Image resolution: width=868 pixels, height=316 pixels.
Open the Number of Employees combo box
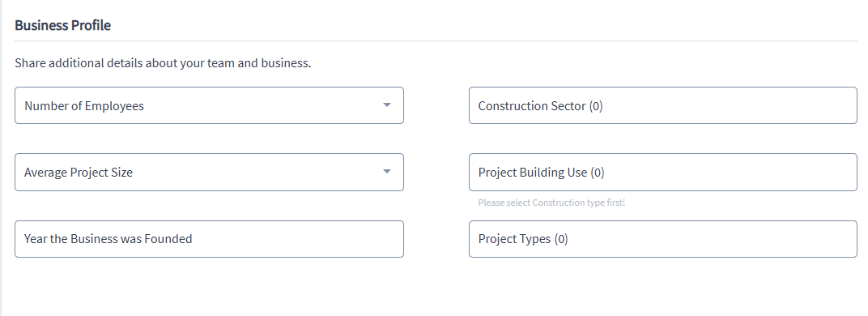(209, 105)
